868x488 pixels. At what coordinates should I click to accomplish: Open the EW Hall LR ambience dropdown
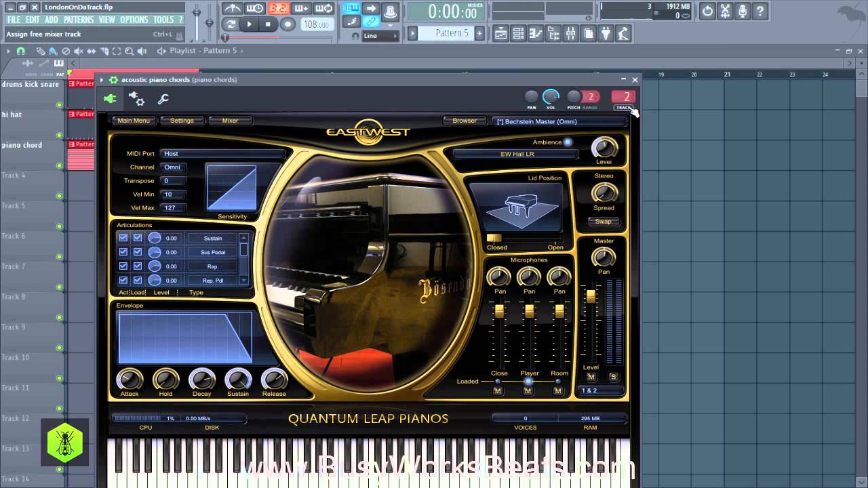pyautogui.click(x=517, y=154)
